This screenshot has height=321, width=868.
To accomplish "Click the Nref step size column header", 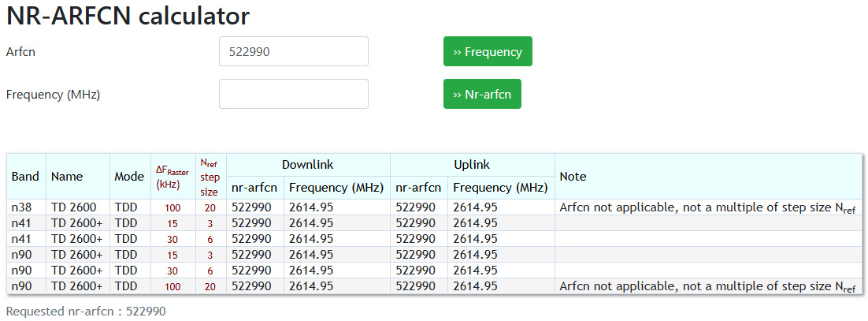I will click(210, 177).
